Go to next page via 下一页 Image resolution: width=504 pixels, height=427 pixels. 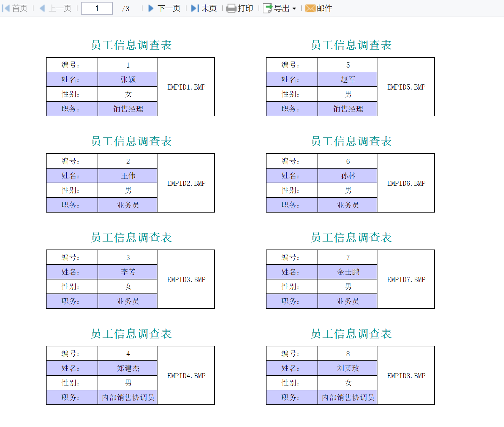click(x=169, y=8)
